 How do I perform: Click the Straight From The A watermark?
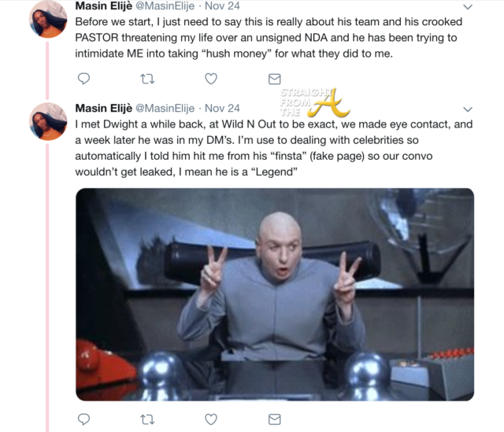tap(314, 102)
